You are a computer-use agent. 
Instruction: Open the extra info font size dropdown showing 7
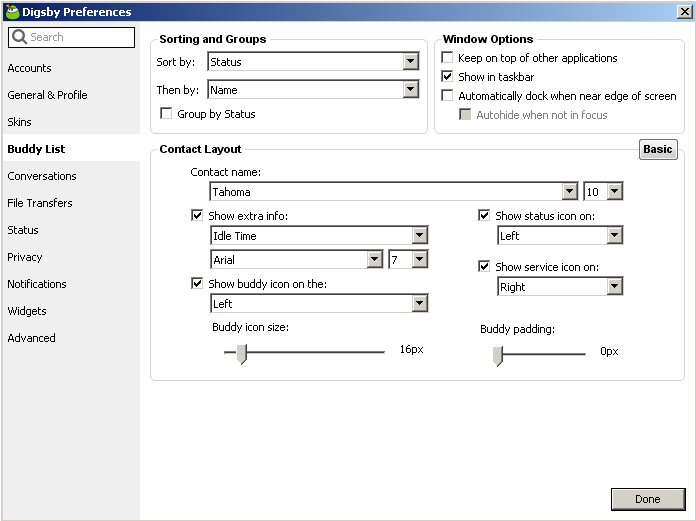click(408, 260)
